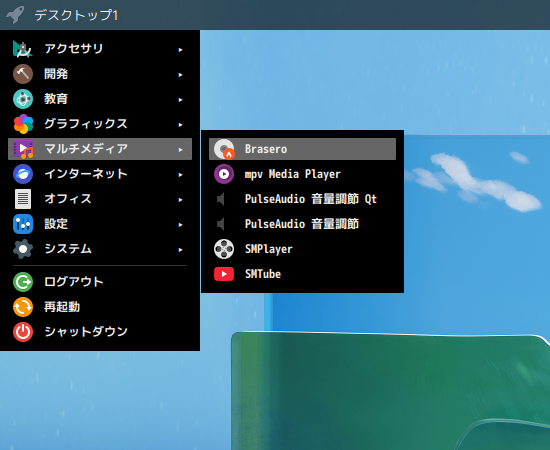Click the green ログアウト icon
The width and height of the screenshot is (550, 450).
pyautogui.click(x=23, y=282)
